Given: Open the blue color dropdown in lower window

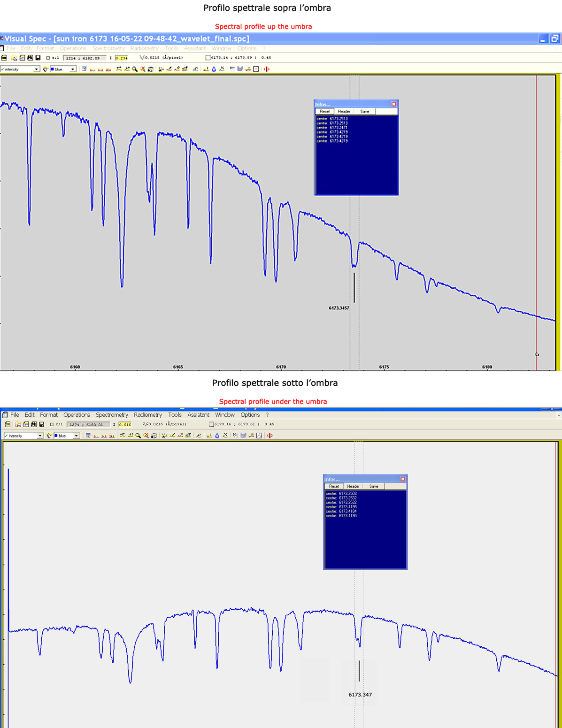Looking at the screenshot, I should pos(76,436).
